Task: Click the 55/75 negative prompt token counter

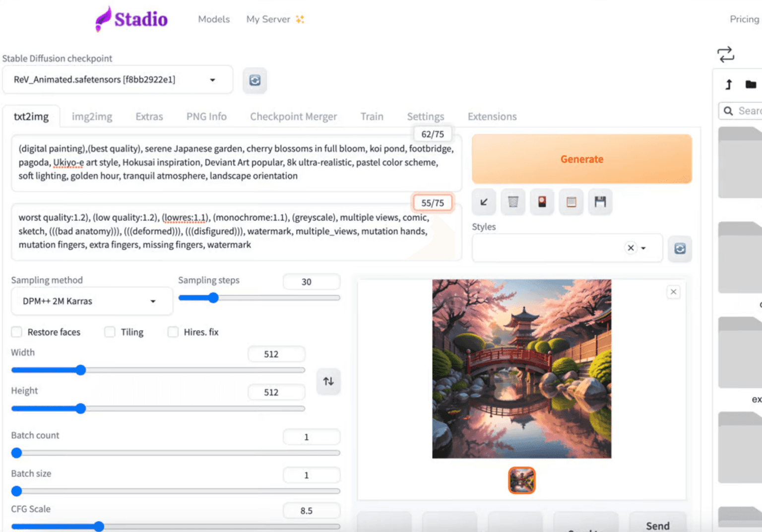Action: (433, 202)
